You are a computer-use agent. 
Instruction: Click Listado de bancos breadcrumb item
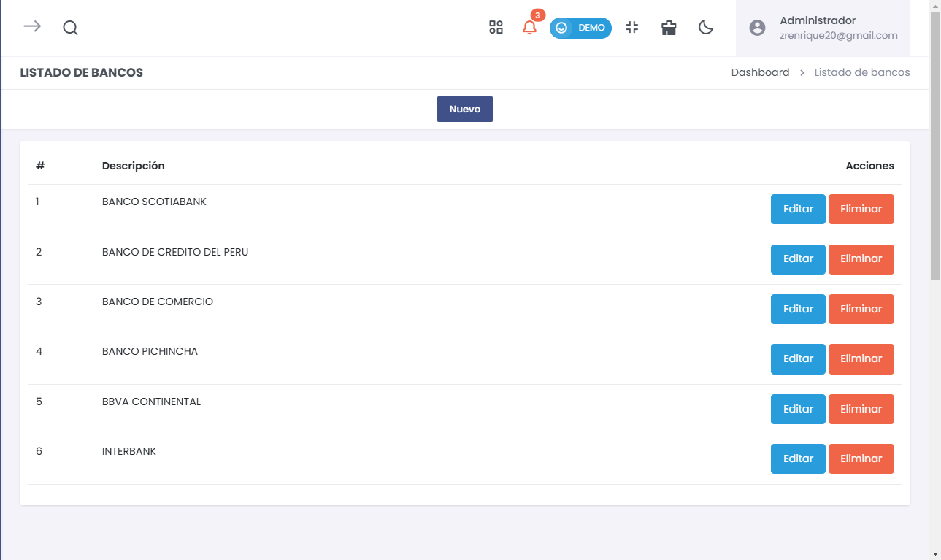pos(862,72)
